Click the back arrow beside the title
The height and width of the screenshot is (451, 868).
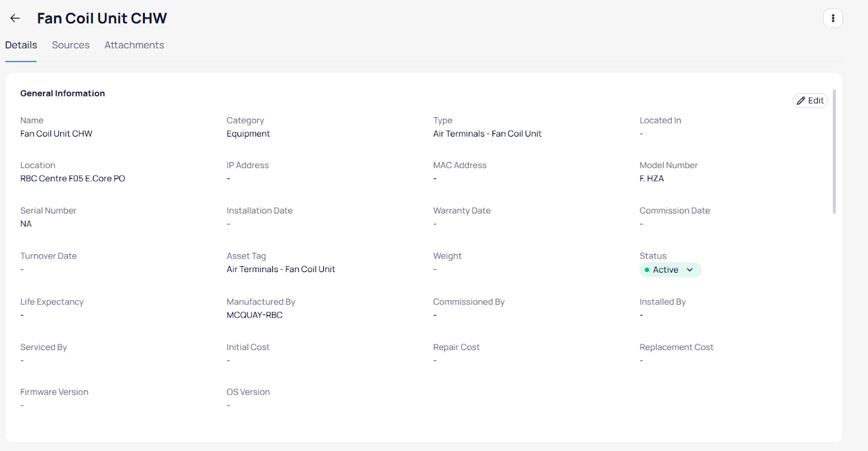[15, 18]
